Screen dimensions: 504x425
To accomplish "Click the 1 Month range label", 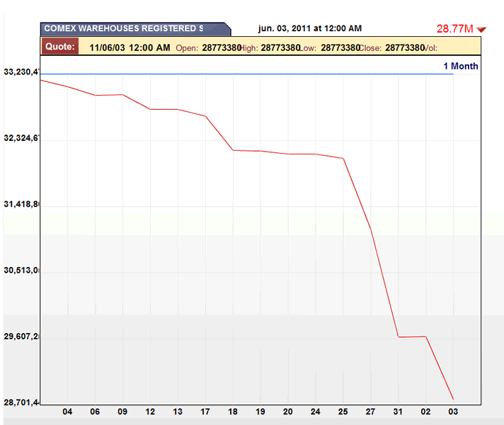I will (460, 66).
